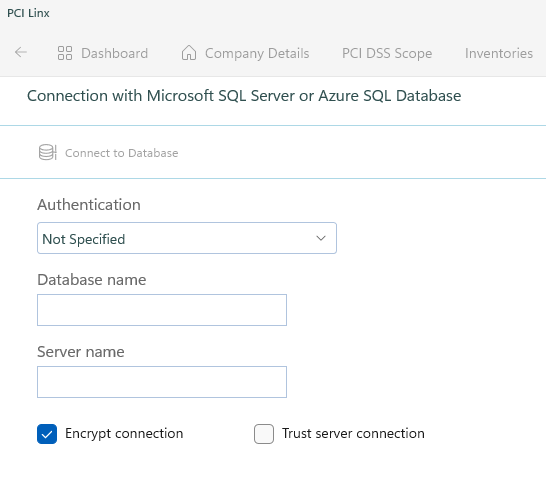Click the PCI Linx window title
The height and width of the screenshot is (491, 546).
pyautogui.click(x=28, y=13)
